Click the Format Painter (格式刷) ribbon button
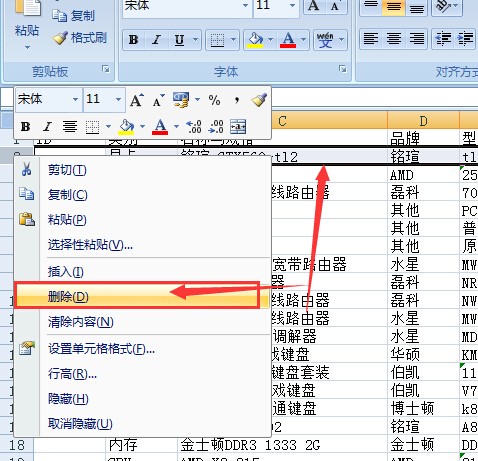This screenshot has width=478, height=461. tap(80, 38)
